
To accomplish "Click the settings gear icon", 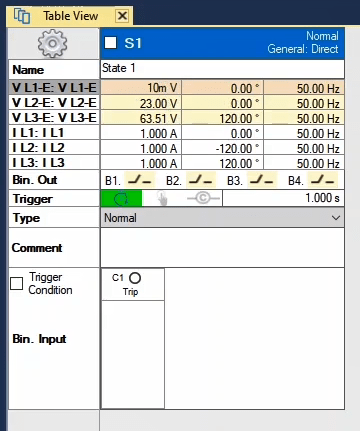I will click(x=52, y=43).
